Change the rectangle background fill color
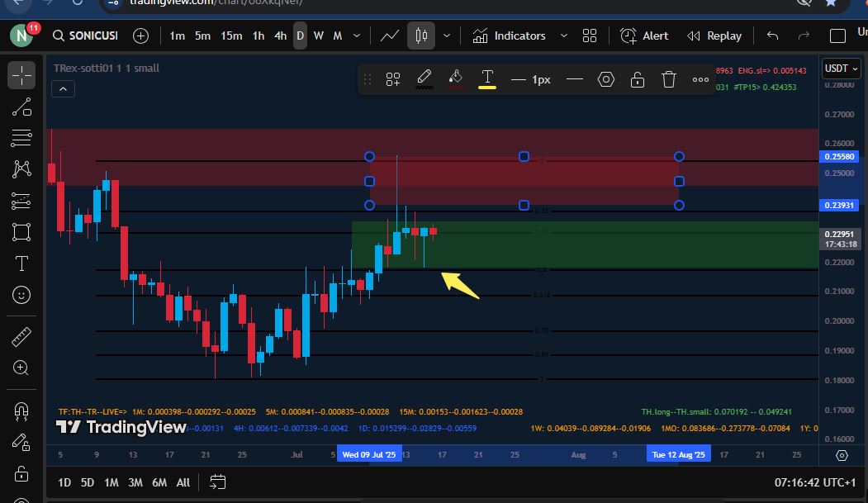868x503 pixels. [x=456, y=79]
